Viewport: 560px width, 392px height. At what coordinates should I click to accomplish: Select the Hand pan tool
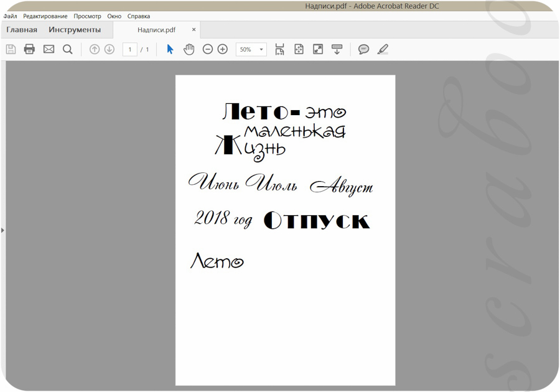pos(189,49)
